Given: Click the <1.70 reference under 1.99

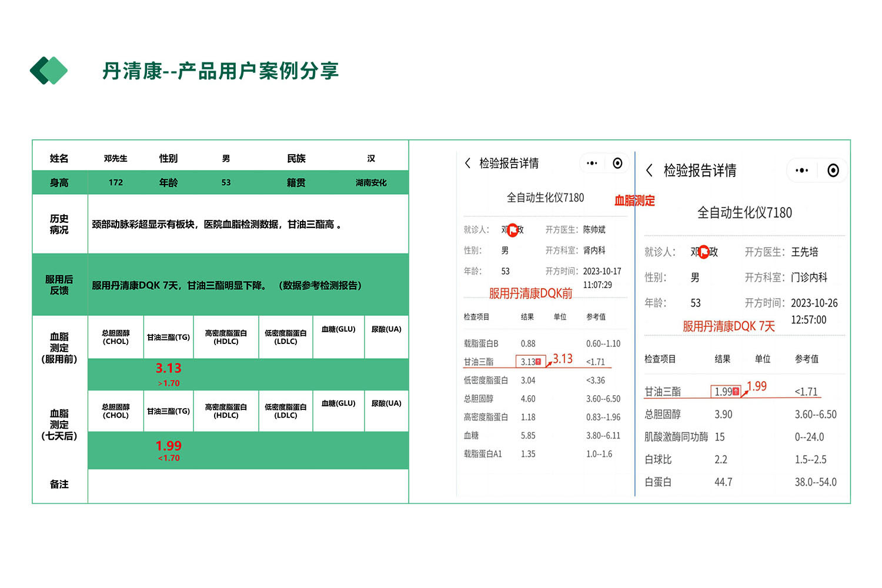Looking at the screenshot, I should coord(169,458).
